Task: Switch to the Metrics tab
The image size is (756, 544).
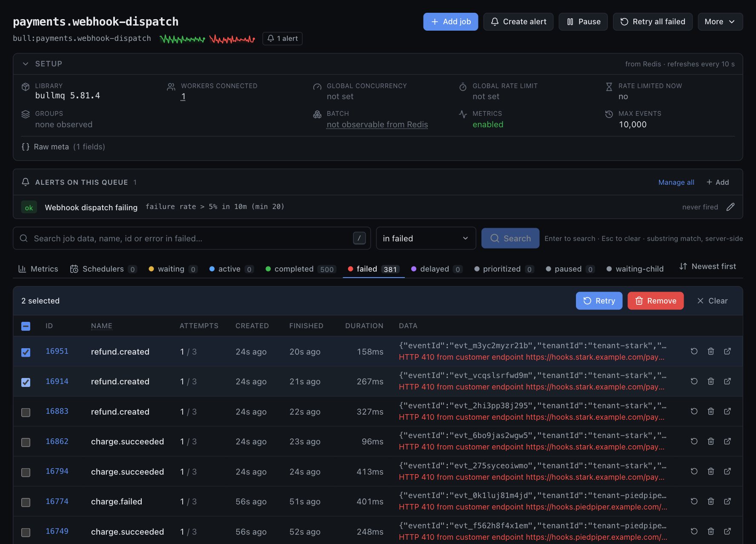Action: click(x=38, y=269)
